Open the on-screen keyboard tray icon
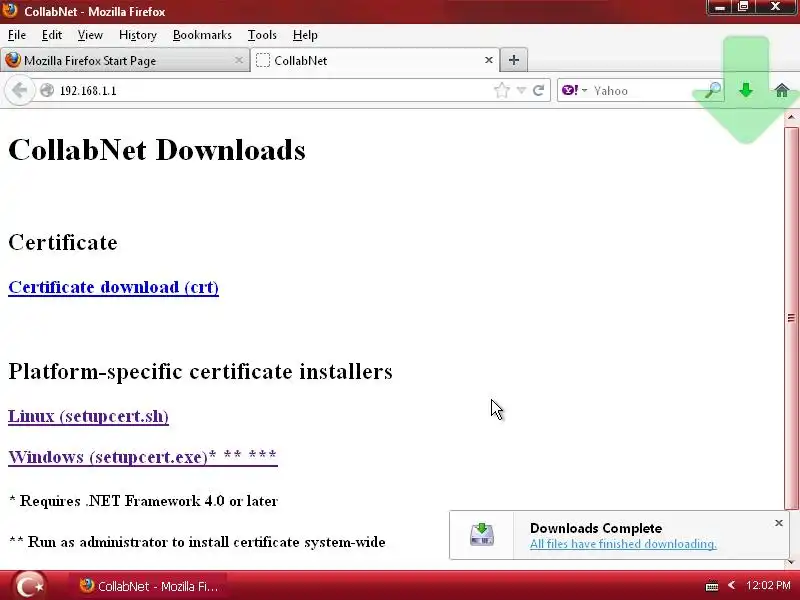The image size is (800, 600). point(712,586)
